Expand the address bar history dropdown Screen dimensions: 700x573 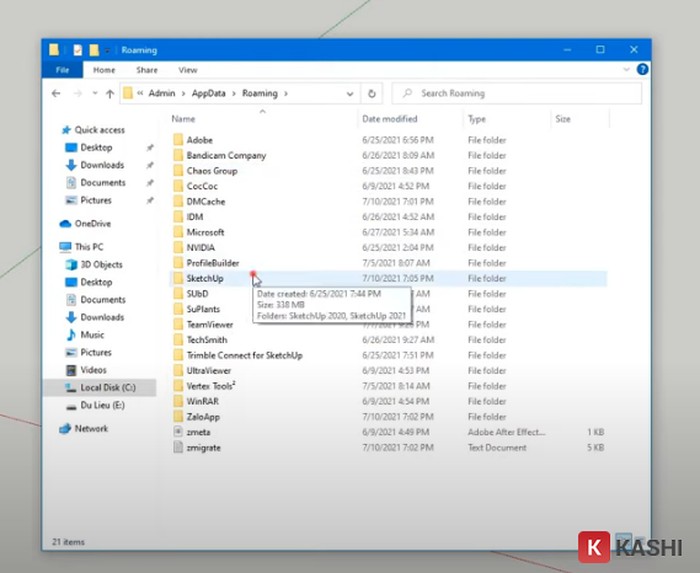(x=350, y=94)
